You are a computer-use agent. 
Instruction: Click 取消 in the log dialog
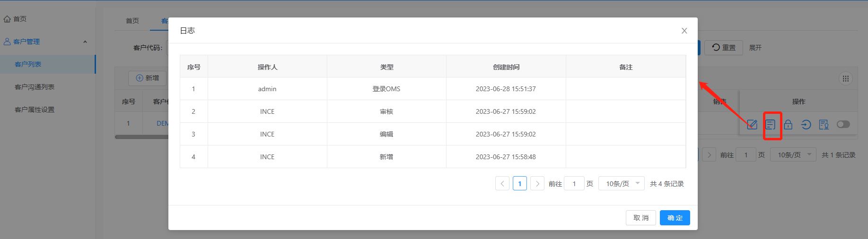pyautogui.click(x=641, y=218)
